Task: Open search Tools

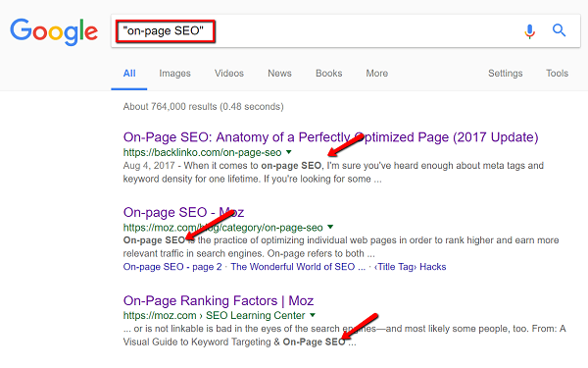Action: coord(557,74)
